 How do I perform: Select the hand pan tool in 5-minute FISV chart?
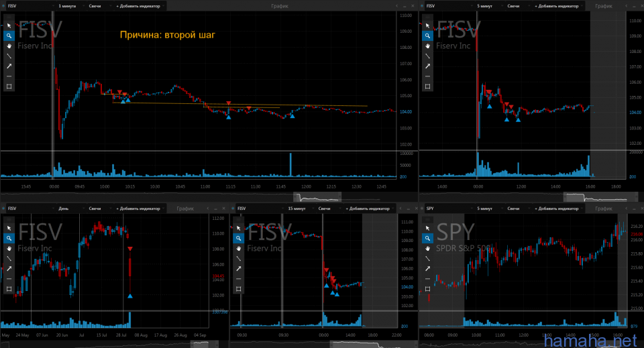click(427, 46)
